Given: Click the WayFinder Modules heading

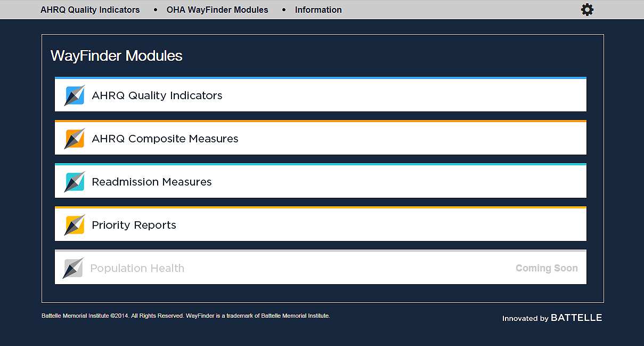Looking at the screenshot, I should click(117, 56).
